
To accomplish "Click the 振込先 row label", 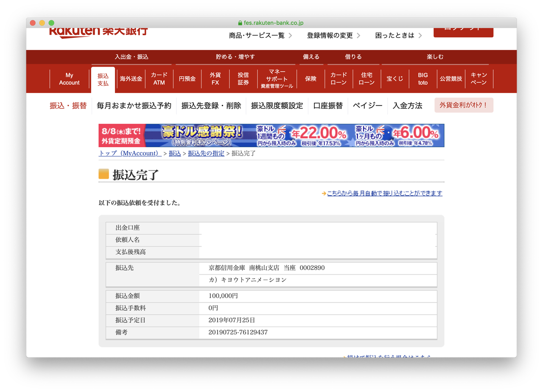I will [125, 268].
